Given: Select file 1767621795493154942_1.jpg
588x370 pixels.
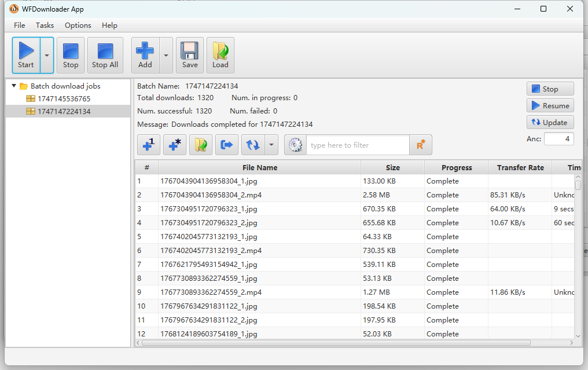Looking at the screenshot, I should (209, 264).
